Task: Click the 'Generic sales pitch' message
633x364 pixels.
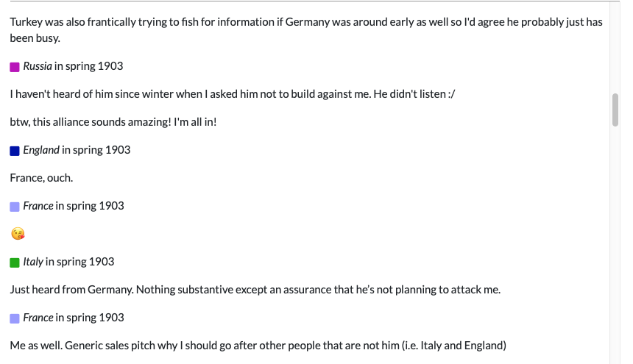Action: coord(258,346)
